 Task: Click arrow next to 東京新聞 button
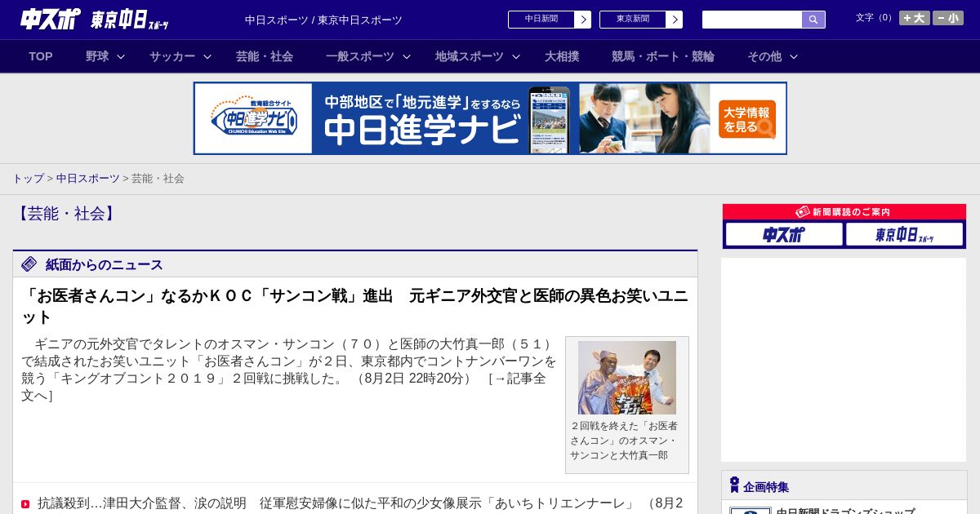tap(675, 20)
